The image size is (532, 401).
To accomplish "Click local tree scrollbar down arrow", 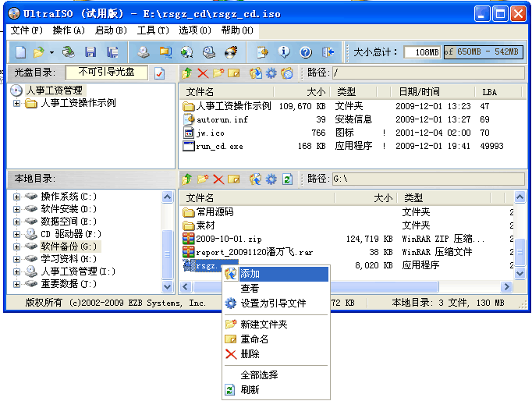I will [167, 286].
